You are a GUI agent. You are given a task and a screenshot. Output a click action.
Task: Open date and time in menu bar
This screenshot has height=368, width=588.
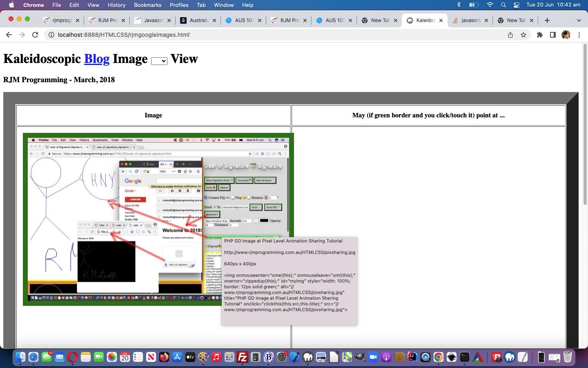click(x=553, y=5)
